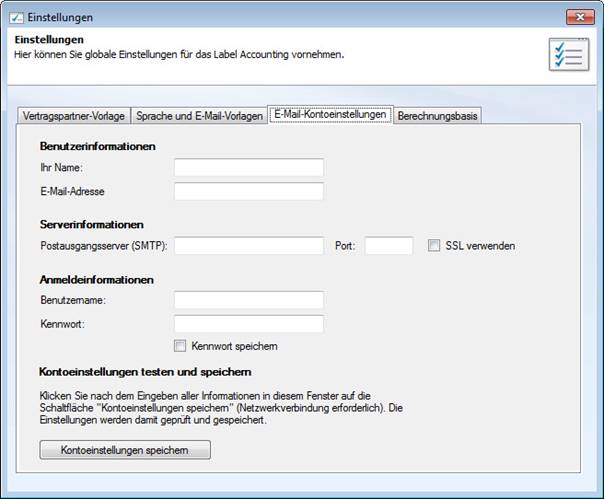This screenshot has width=604, height=499.
Task: Click the Anmeldeinformationen section heading
Action: coord(97,280)
